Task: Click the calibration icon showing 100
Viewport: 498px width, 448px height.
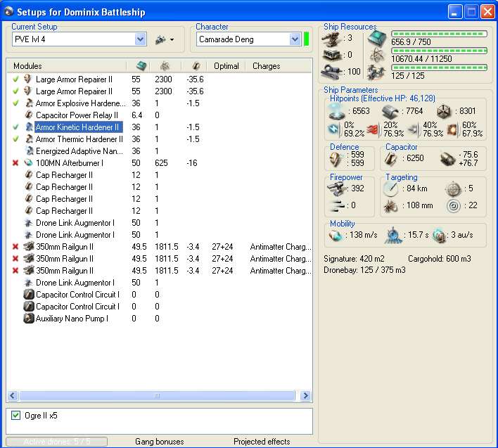Action: 331,72
